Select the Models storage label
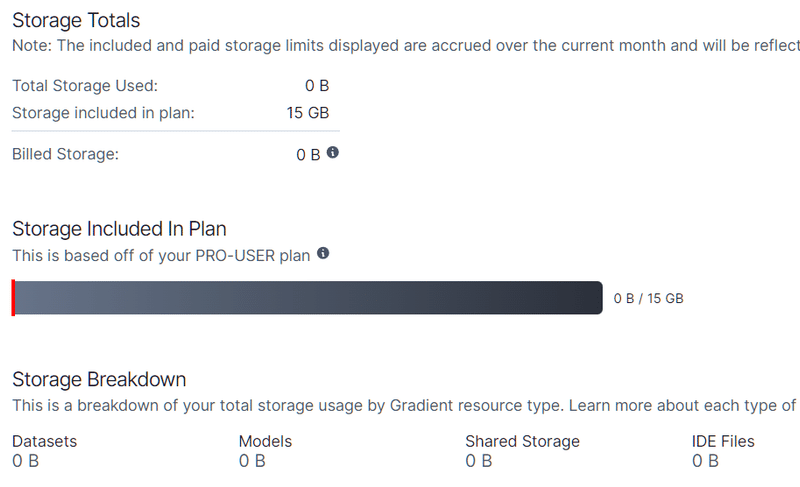This screenshot has height=487, width=800. 265,441
